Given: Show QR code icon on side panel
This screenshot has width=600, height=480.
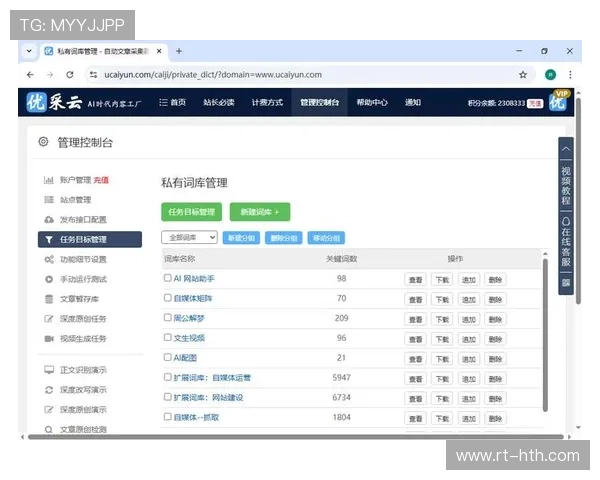Looking at the screenshot, I should pos(566,282).
